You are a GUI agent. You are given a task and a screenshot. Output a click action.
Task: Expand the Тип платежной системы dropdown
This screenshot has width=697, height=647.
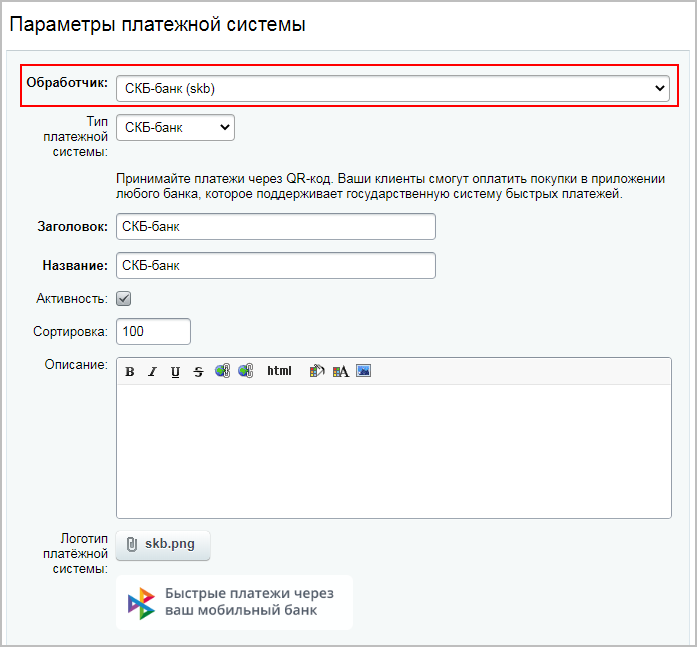(x=175, y=128)
